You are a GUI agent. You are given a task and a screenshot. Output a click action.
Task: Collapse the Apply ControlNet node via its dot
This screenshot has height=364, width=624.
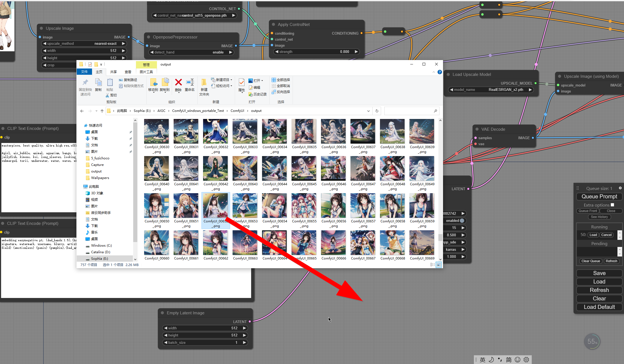coord(274,25)
